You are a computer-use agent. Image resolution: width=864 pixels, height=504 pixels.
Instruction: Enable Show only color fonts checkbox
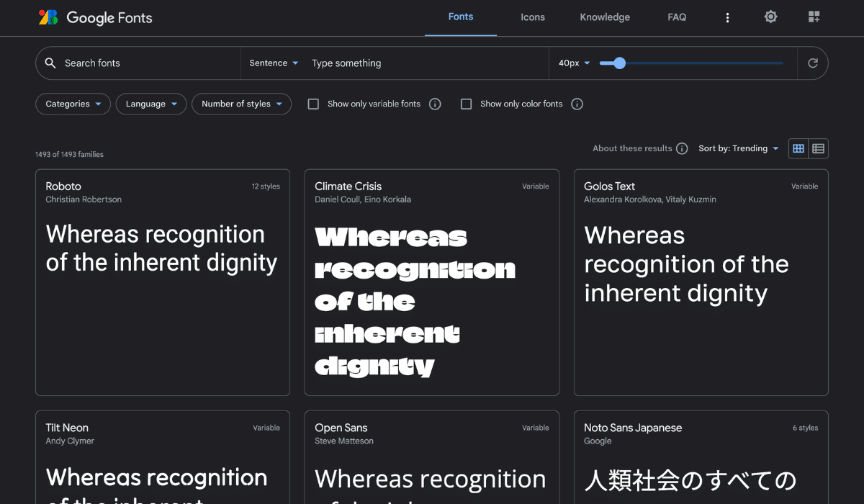tap(466, 104)
